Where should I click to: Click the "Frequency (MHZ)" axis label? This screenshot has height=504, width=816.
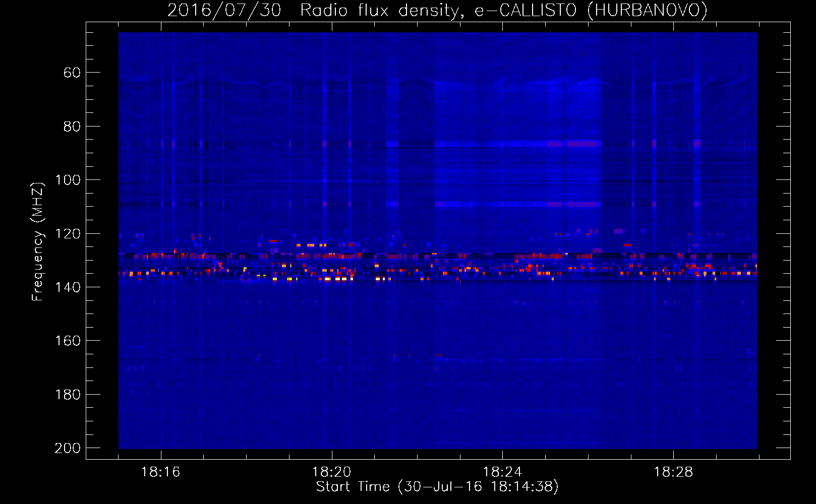click(x=38, y=241)
